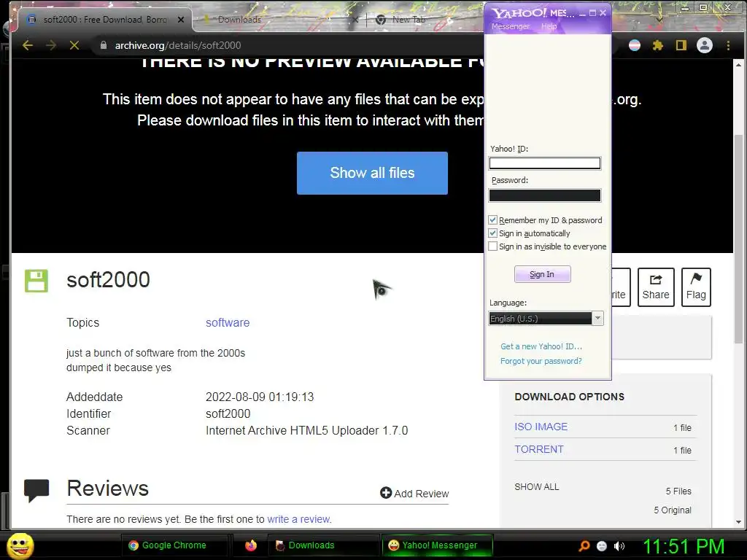This screenshot has height=560, width=747.
Task: Click the Sign In button
Action: pos(542,274)
